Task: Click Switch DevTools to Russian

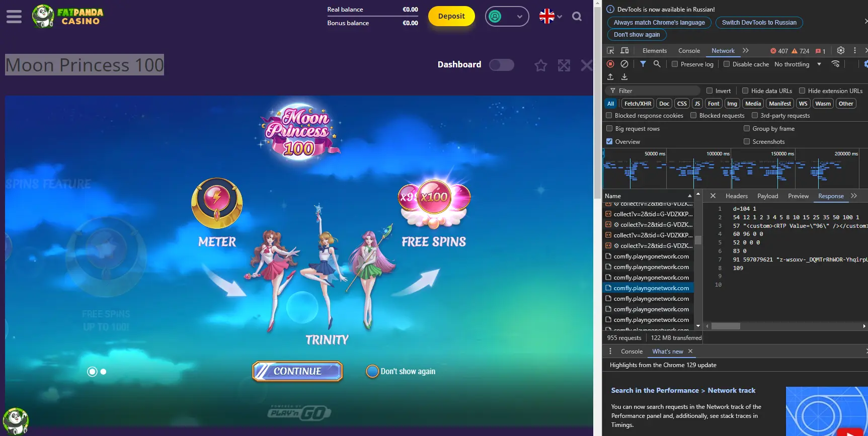Action: point(759,23)
